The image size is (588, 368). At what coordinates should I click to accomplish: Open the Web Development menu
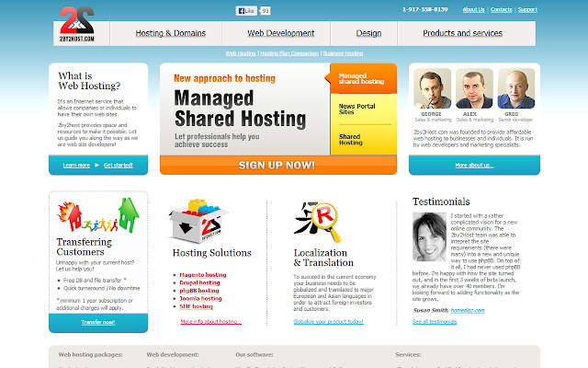click(280, 33)
